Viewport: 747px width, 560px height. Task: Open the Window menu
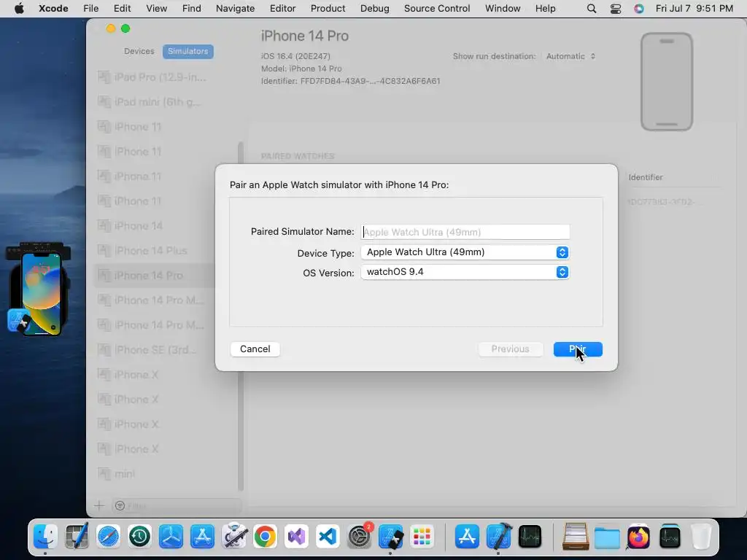pyautogui.click(x=503, y=9)
